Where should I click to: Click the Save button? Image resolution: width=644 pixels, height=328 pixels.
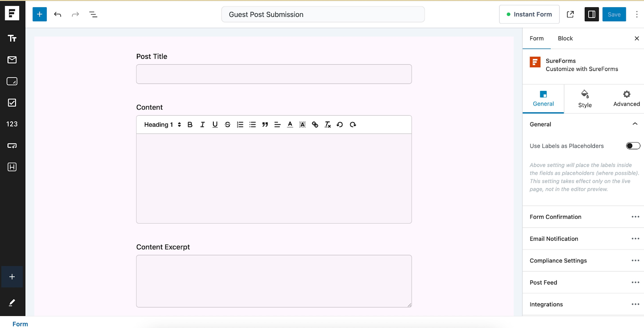point(614,14)
